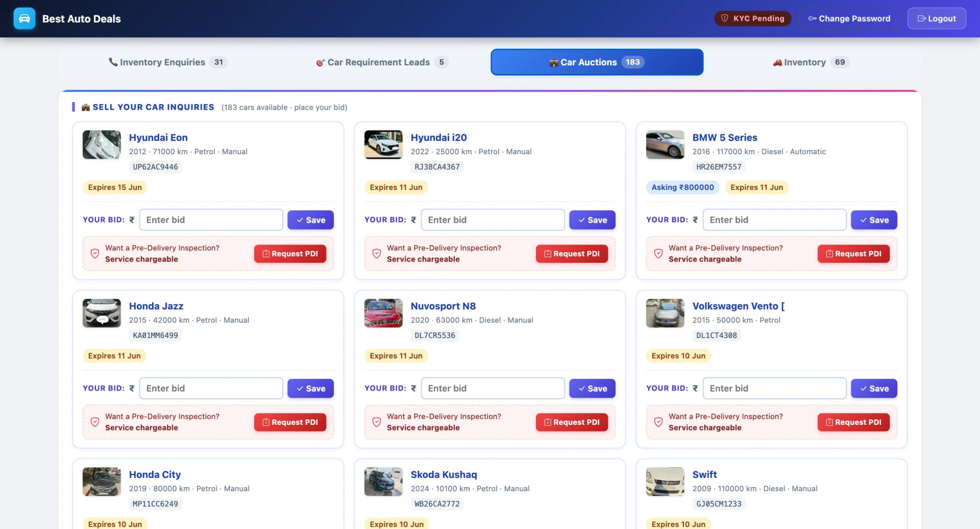Open the Nuvosport N8 car photo
The height and width of the screenshot is (529, 980).
(x=383, y=313)
